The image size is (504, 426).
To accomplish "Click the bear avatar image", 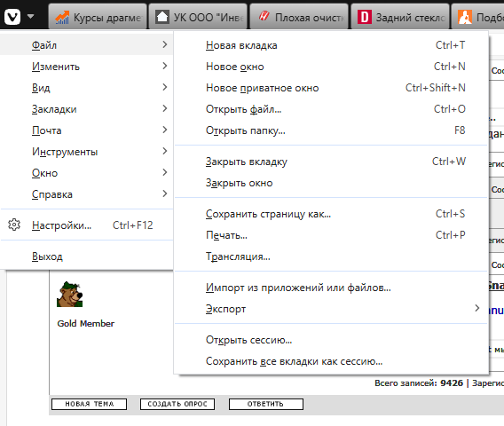I will click(70, 294).
